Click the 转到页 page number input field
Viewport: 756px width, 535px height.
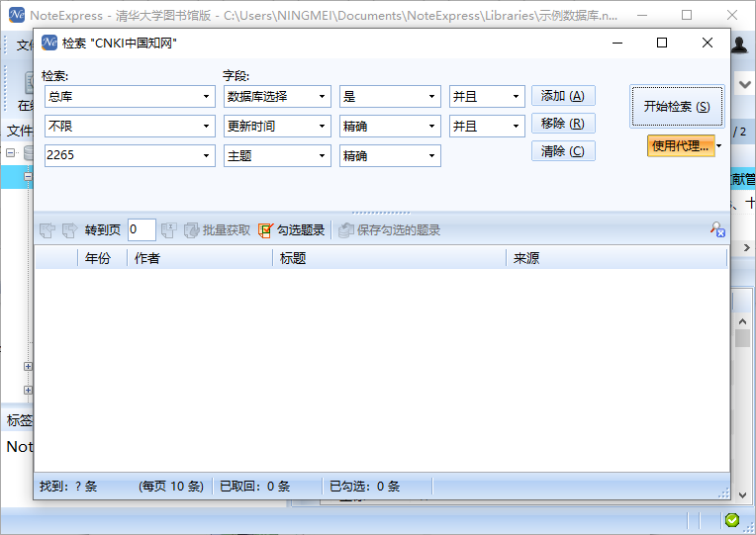142,230
